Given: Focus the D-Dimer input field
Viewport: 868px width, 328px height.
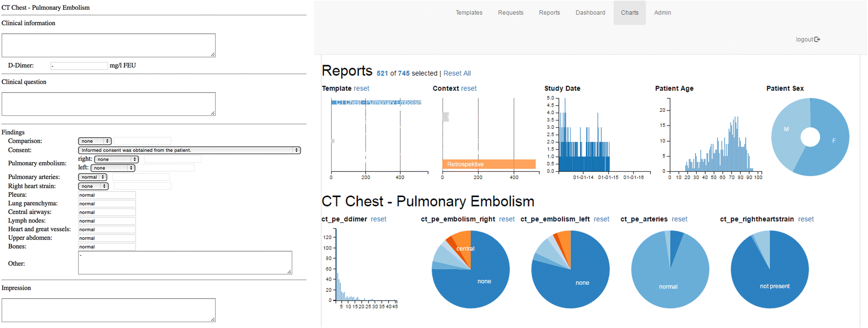Looking at the screenshot, I should click(79, 66).
